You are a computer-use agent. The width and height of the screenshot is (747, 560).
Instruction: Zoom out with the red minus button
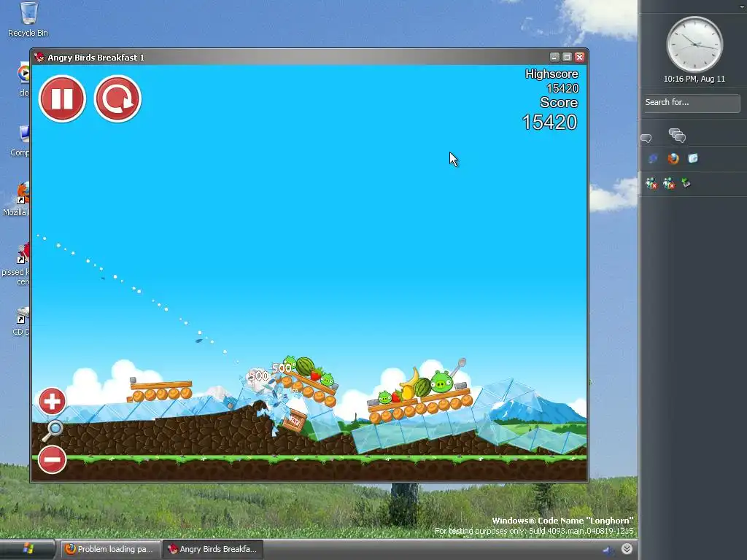(x=52, y=459)
